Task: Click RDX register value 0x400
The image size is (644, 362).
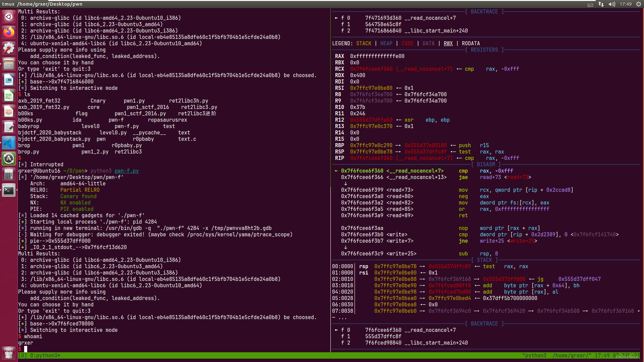Action: coord(358,75)
